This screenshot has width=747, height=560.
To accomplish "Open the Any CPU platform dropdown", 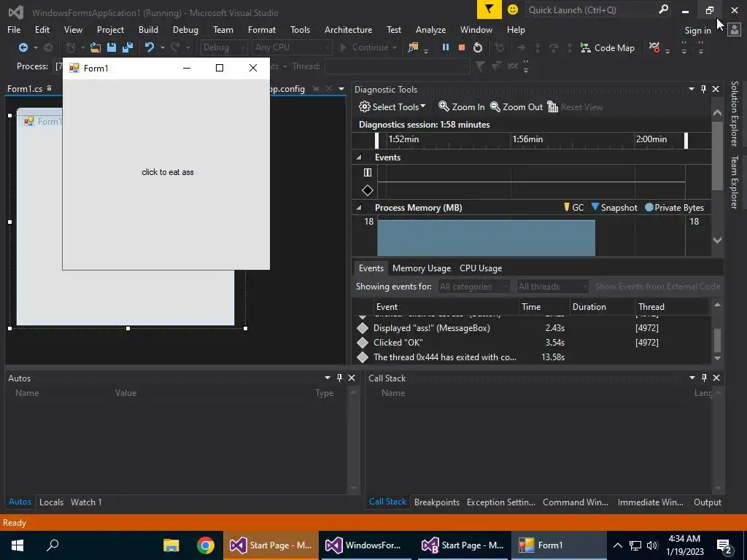I will [x=292, y=47].
